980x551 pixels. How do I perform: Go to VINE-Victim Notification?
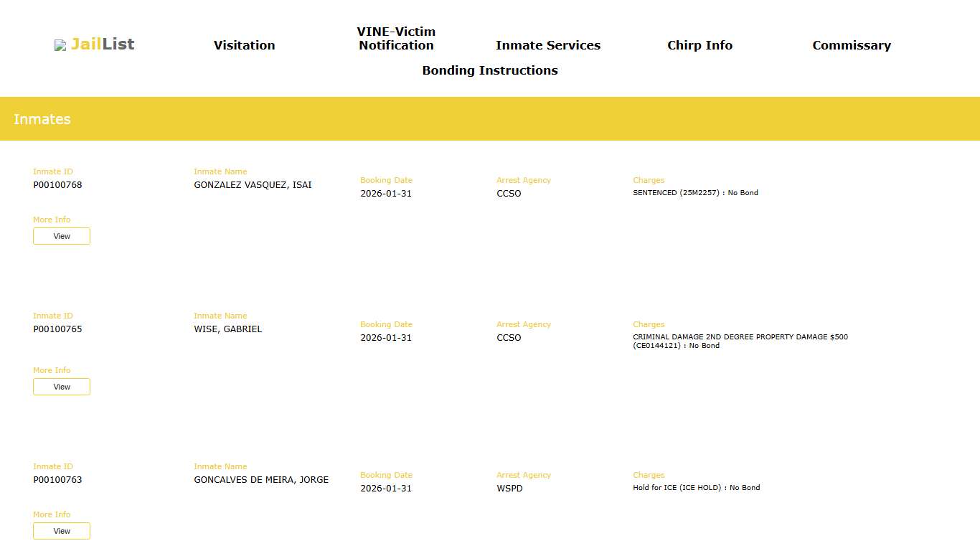pos(396,39)
